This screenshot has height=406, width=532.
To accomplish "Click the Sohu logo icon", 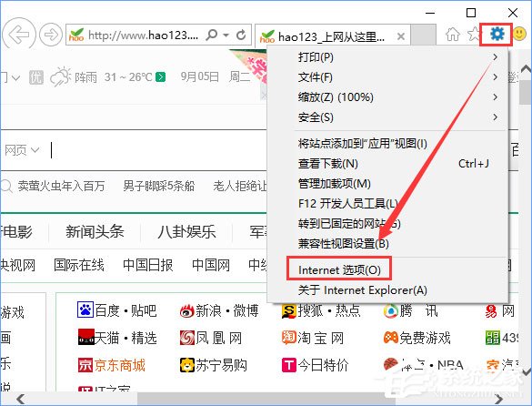I will pyautogui.click(x=289, y=310).
